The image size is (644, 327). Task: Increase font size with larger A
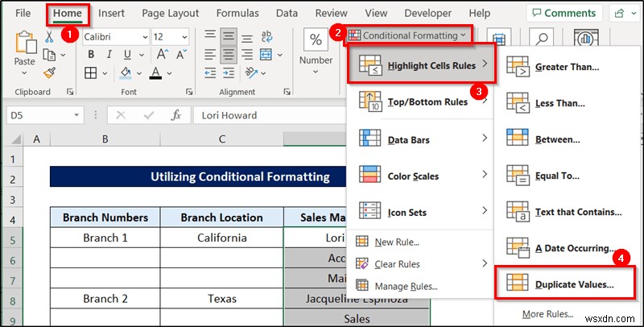tap(163, 54)
